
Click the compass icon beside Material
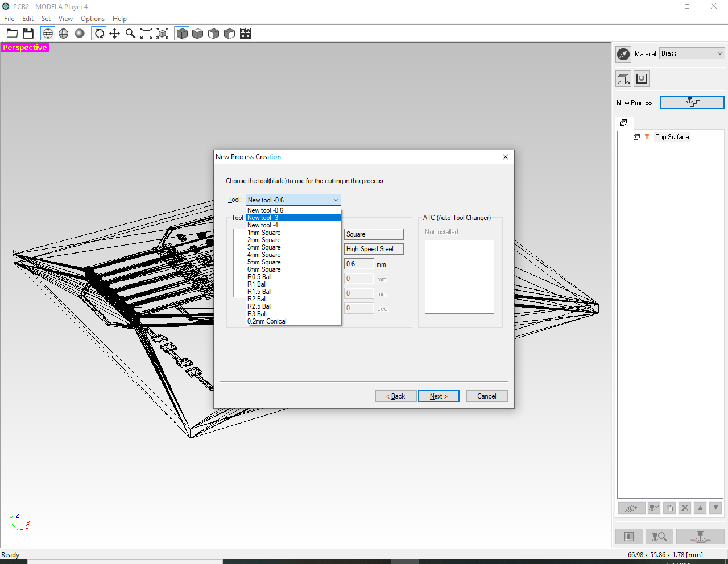623,54
